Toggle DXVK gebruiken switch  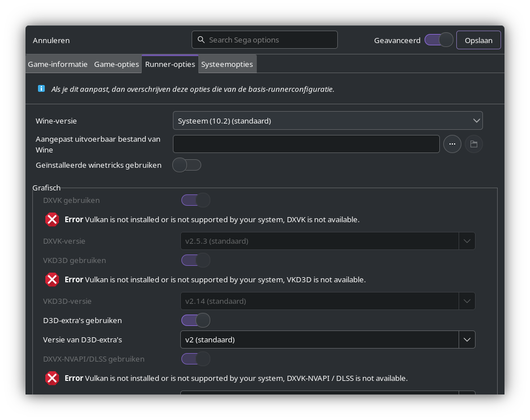[196, 200]
